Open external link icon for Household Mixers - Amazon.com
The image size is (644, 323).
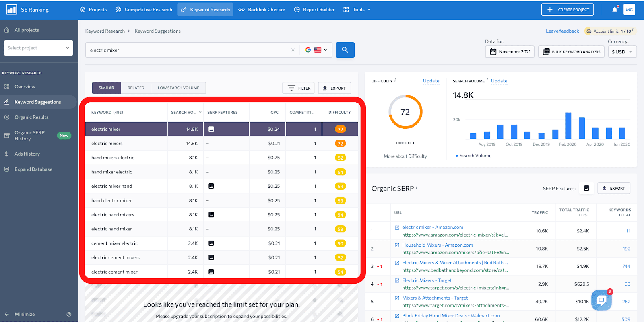click(397, 245)
